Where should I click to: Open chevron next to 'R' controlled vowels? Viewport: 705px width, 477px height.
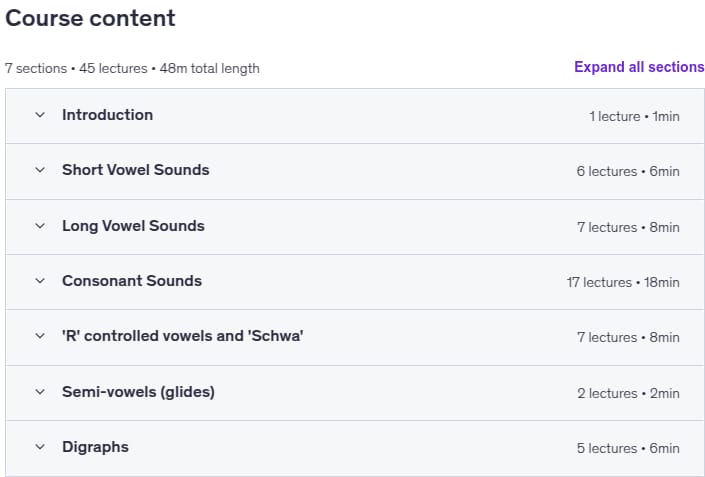point(40,336)
